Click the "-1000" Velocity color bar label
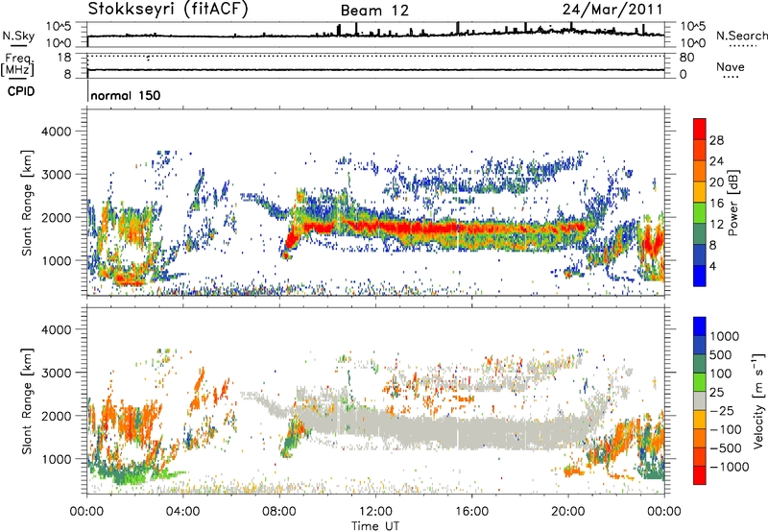Viewport: 768px width, 532px height. pos(729,467)
